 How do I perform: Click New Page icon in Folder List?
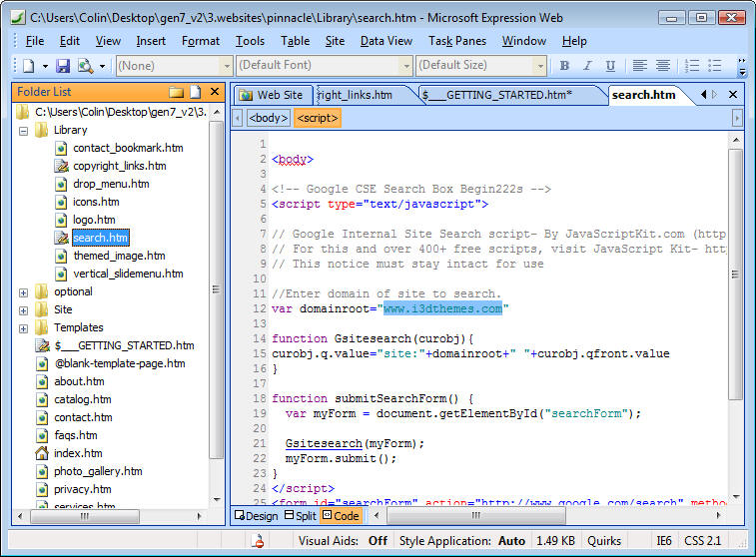coord(196,92)
